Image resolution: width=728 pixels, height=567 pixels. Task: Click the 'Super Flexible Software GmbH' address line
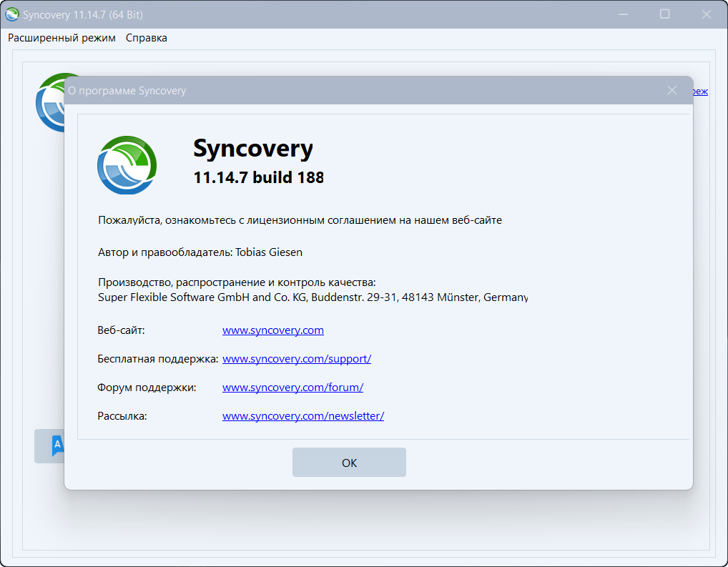coord(313,297)
